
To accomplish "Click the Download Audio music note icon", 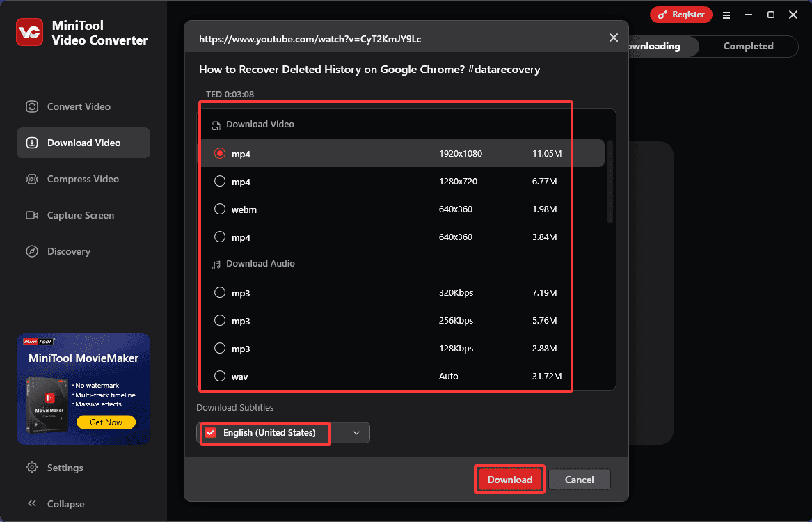I will 216,264.
